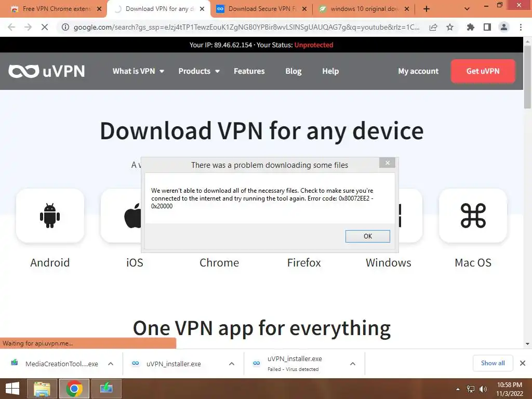
Task: Expand the What is VPN dropdown
Action: 138,71
